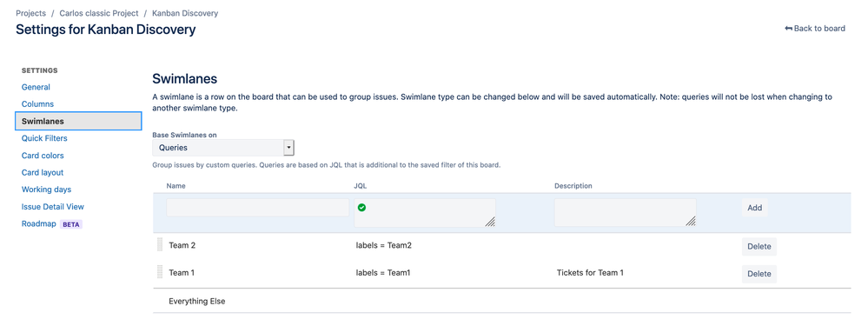Select the Swimlanes settings item
Screen dimensions: 868x326
tap(78, 121)
